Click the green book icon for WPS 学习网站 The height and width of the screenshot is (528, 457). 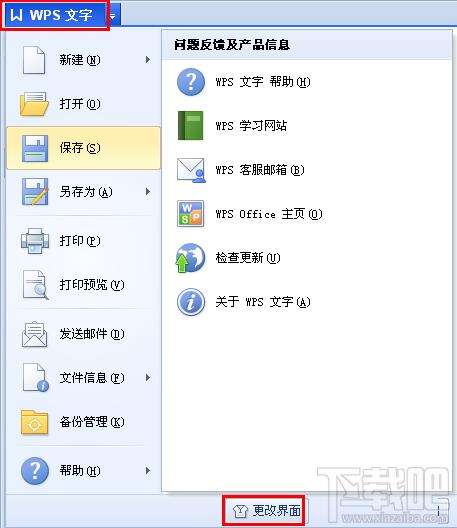click(191, 125)
